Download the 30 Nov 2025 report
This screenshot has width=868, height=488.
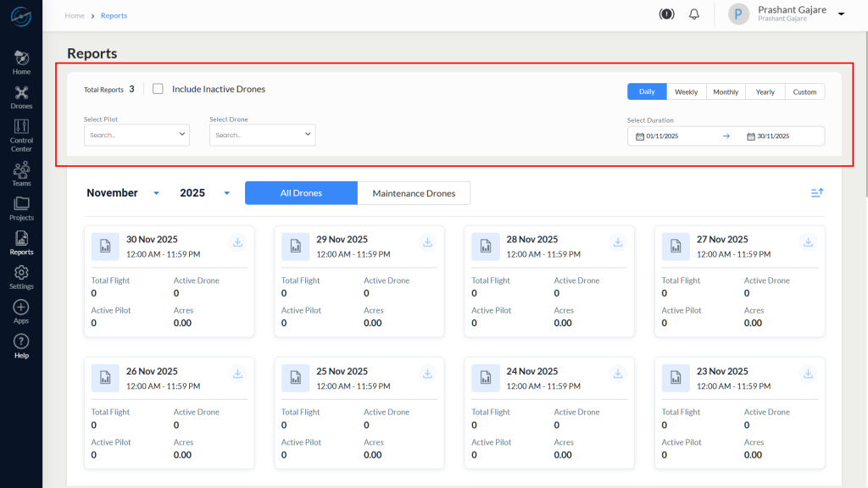[x=237, y=241]
